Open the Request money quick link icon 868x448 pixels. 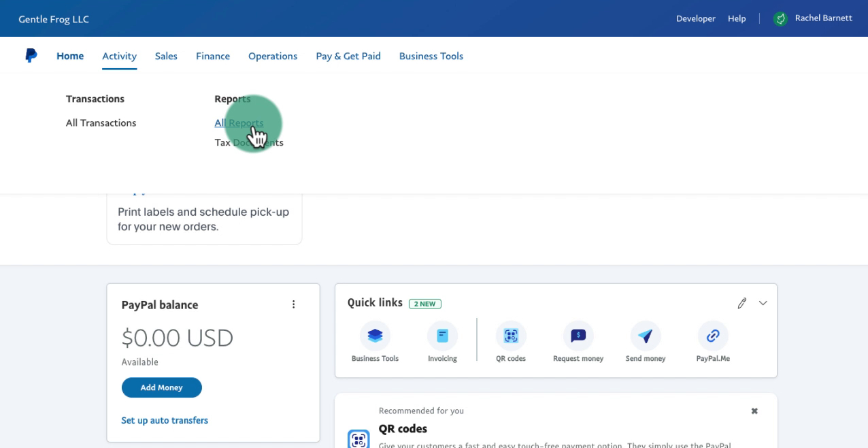click(x=578, y=336)
